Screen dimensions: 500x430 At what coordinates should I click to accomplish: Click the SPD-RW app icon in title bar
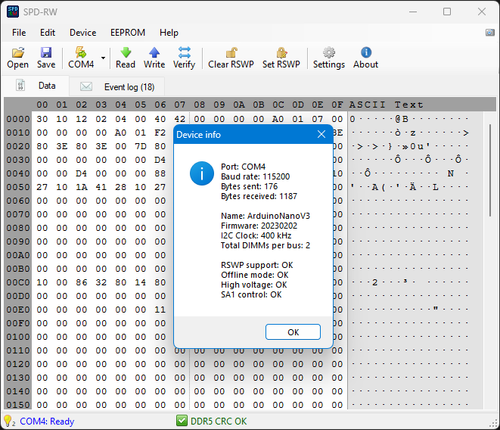(x=13, y=12)
